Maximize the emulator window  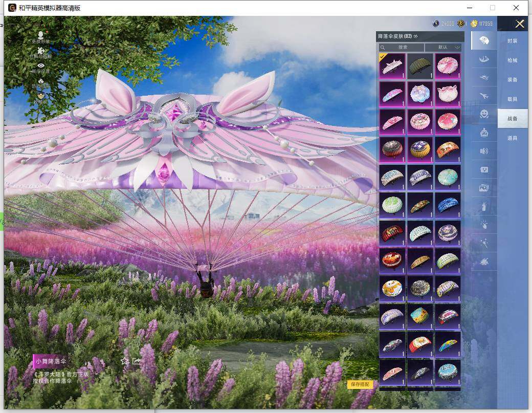(493, 8)
